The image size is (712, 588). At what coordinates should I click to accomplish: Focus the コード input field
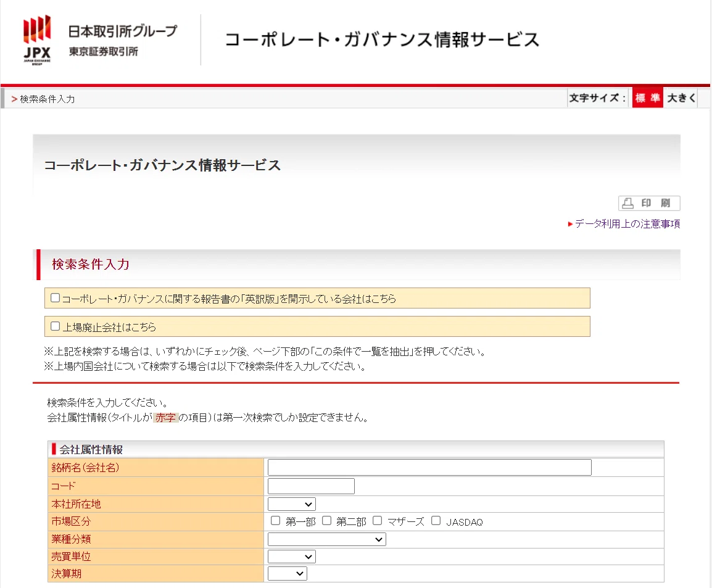click(311, 486)
